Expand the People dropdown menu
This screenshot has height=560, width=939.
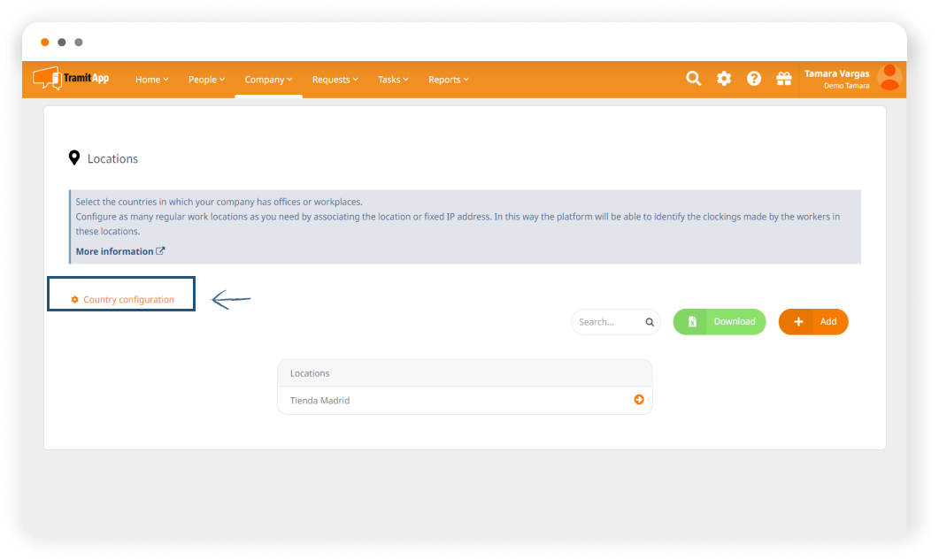click(206, 80)
